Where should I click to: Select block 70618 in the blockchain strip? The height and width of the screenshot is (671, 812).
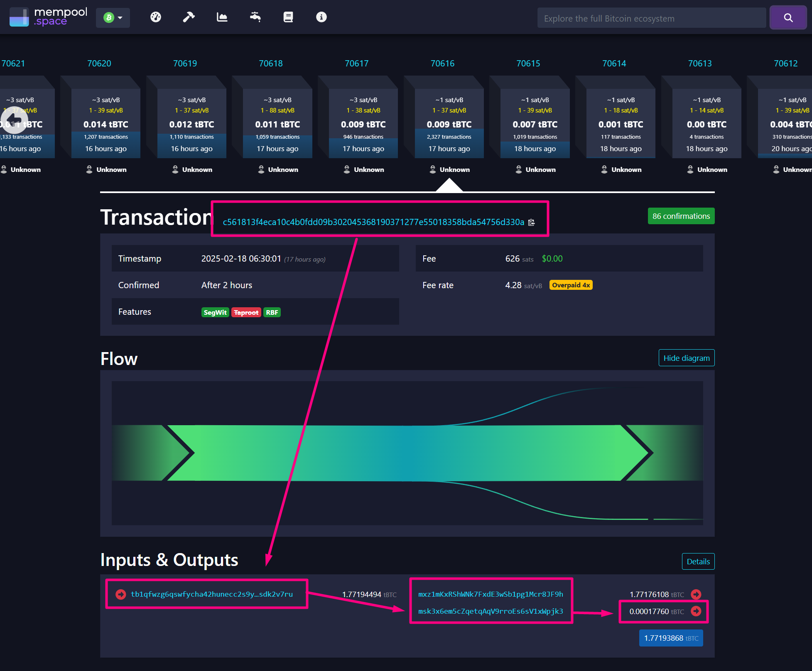coord(277,125)
